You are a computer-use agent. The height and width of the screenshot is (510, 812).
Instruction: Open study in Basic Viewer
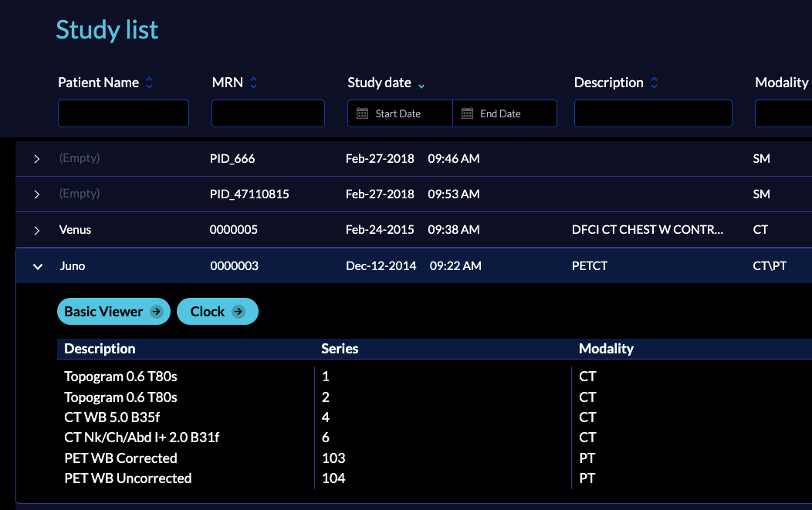click(113, 312)
